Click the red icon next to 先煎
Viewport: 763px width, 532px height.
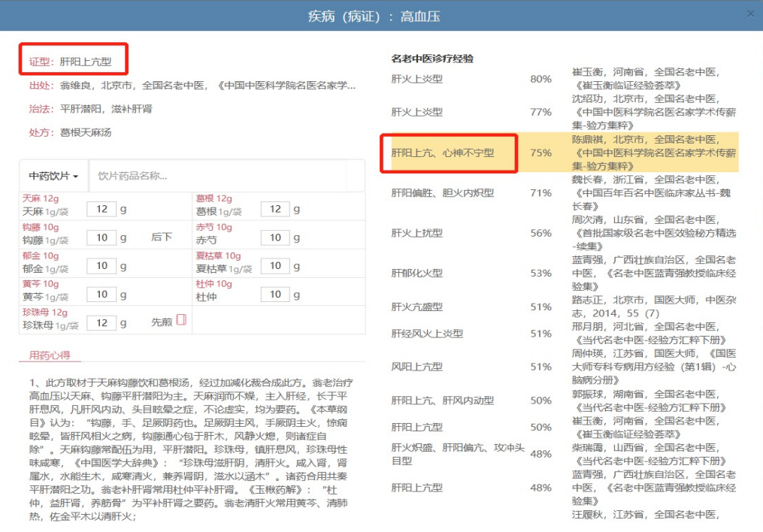pyautogui.click(x=180, y=322)
